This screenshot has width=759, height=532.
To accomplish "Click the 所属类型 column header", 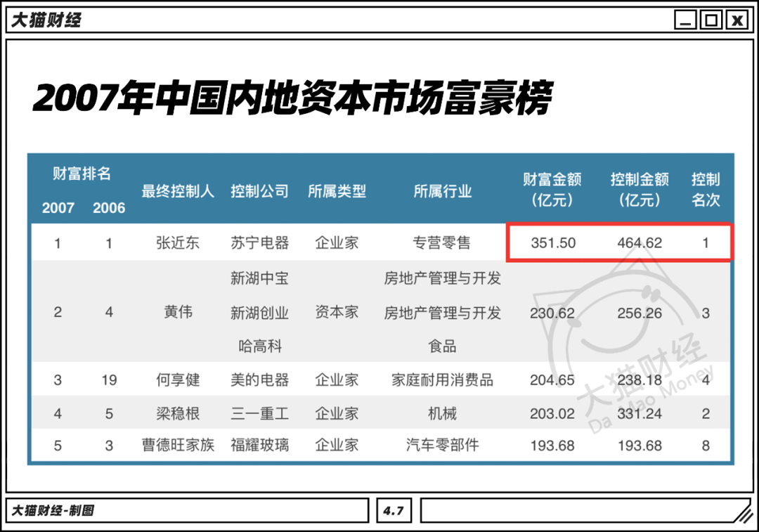I will 337,191.
